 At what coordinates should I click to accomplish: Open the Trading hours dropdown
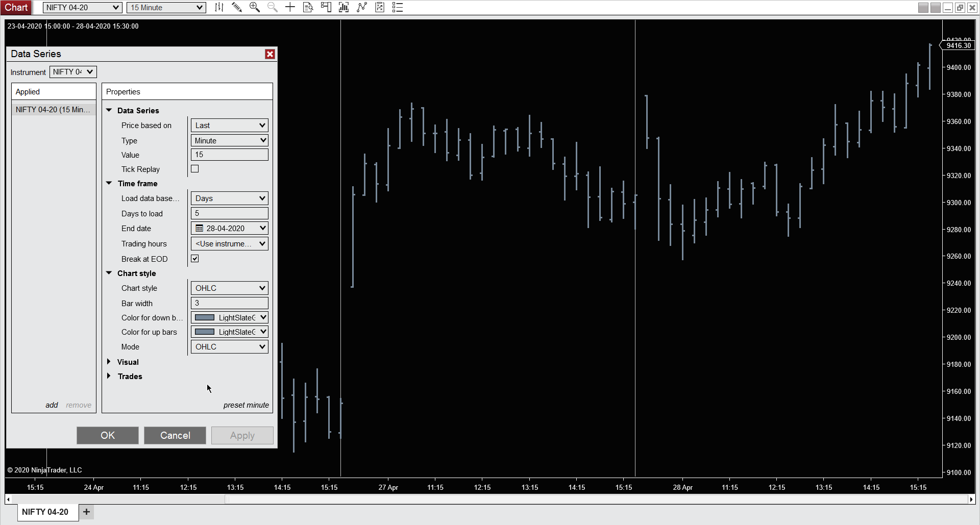coord(230,243)
